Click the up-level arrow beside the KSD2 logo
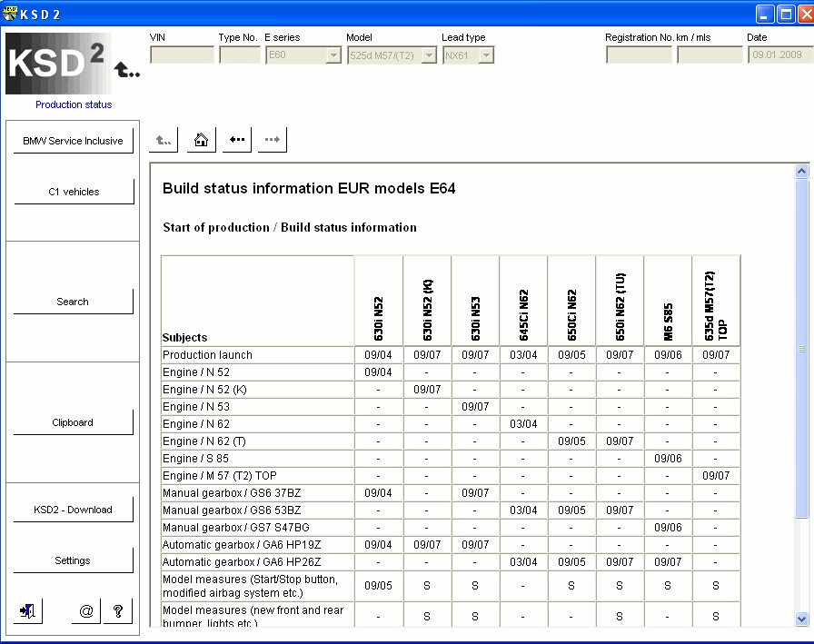Screen dimensions: 814x644 (x=126, y=70)
